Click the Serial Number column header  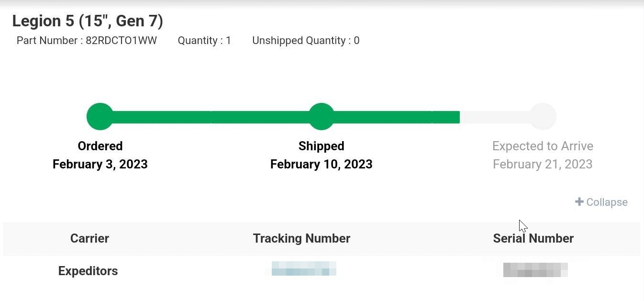pos(533,238)
